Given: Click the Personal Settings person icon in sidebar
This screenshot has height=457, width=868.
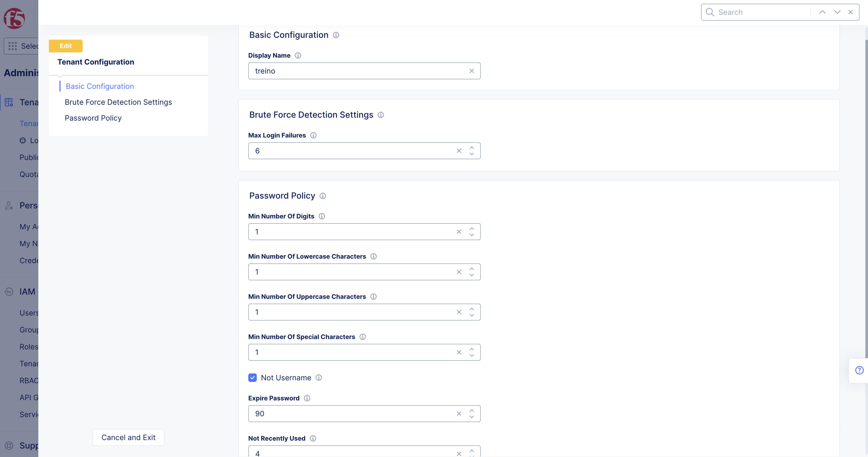Looking at the screenshot, I should click(x=8, y=205).
